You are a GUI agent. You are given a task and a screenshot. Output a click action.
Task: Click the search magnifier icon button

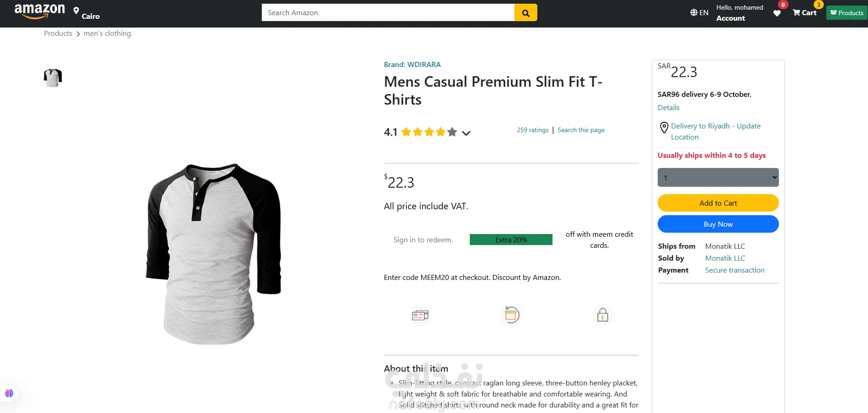pos(525,13)
